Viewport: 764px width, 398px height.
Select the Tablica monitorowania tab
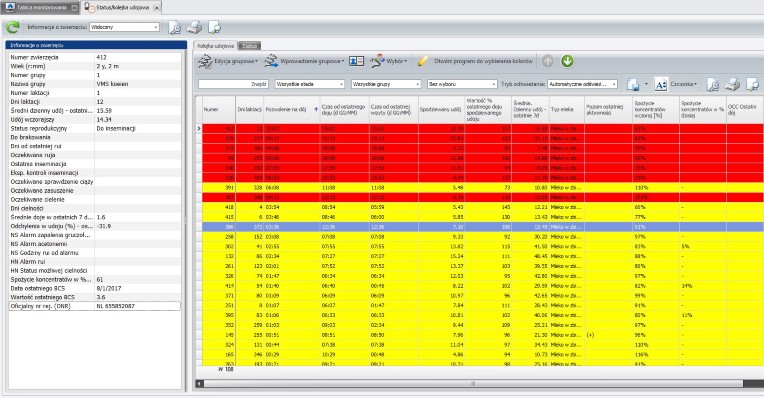(41, 7)
